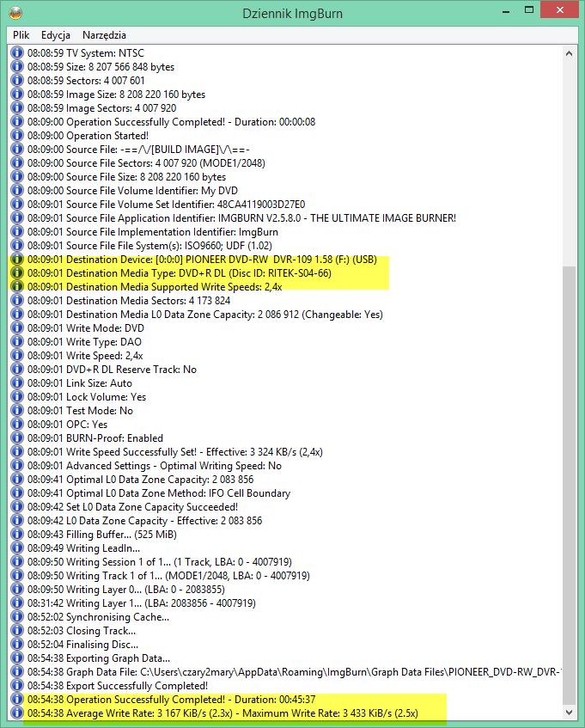The image size is (585, 728).
Task: Select line 'Optimal L0 Data Zone Method: IFO Cell Boundary'
Action: point(159,493)
